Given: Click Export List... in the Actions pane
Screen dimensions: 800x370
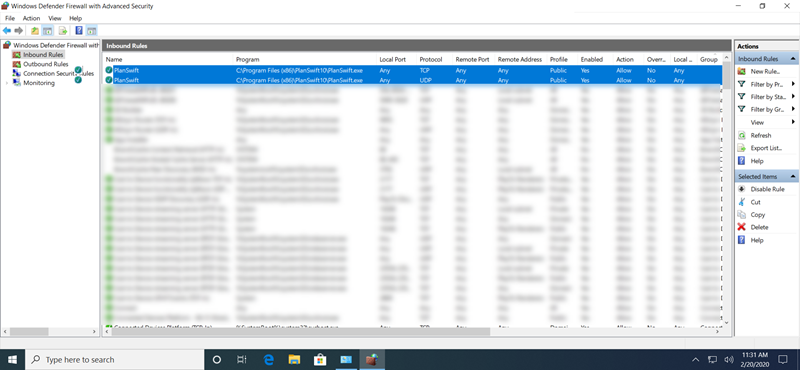Looking at the screenshot, I should pos(766,148).
